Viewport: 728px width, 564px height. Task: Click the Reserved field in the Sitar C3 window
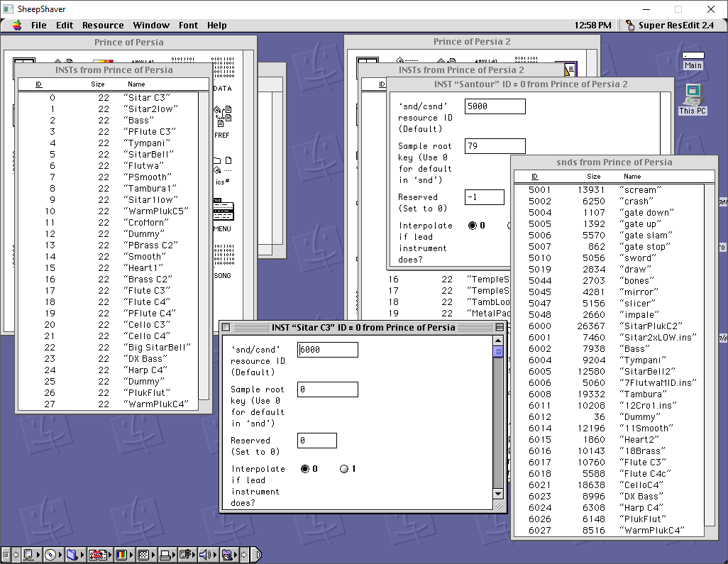(x=317, y=441)
